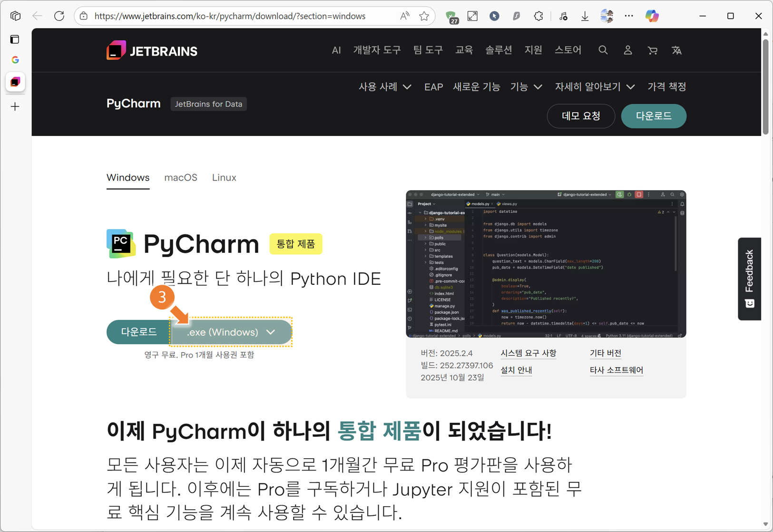Click the EAP link
This screenshot has width=773, height=532.
pos(433,87)
